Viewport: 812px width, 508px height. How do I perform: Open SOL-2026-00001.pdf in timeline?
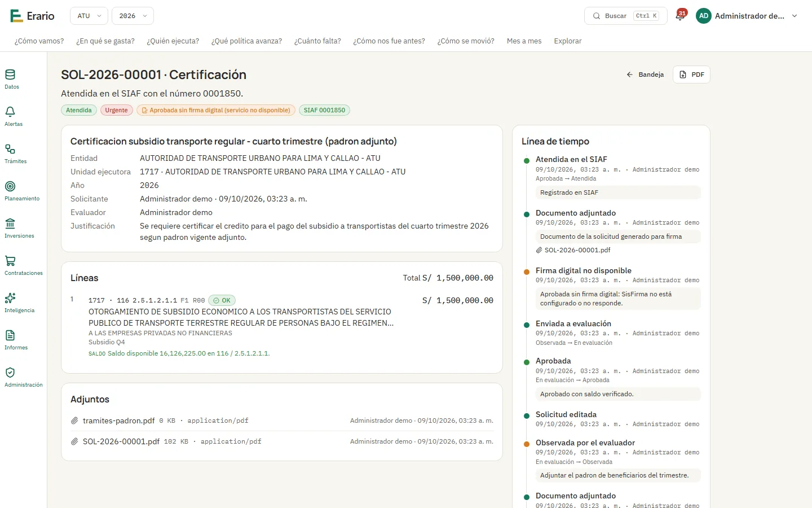click(577, 250)
